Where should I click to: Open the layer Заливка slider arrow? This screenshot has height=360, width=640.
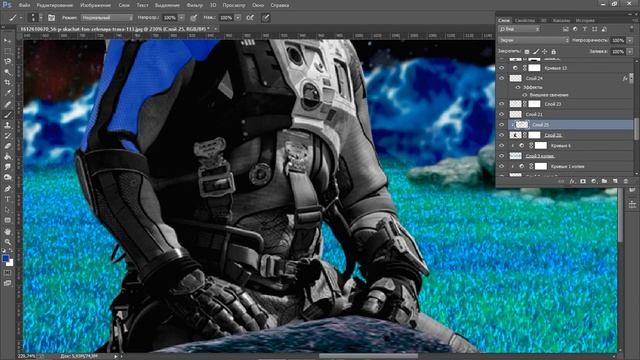coord(630,51)
